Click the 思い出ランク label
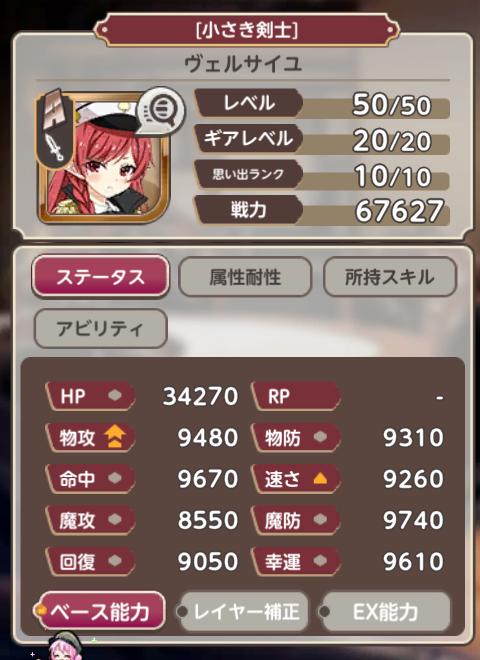Screen dimensions: 480x660 click(x=248, y=174)
